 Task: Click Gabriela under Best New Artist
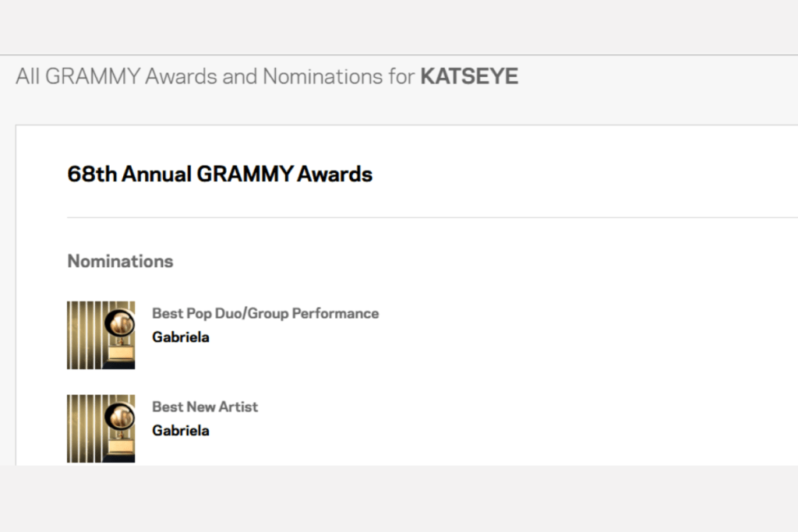point(180,431)
